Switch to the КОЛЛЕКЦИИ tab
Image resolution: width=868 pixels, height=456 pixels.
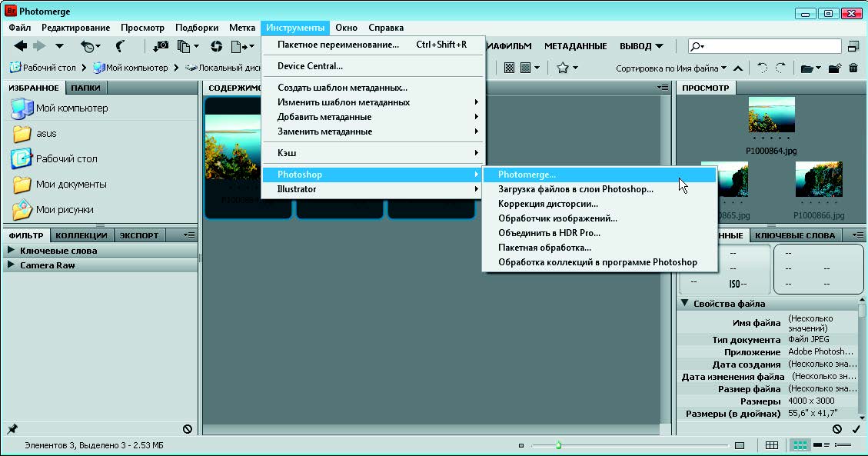point(81,235)
